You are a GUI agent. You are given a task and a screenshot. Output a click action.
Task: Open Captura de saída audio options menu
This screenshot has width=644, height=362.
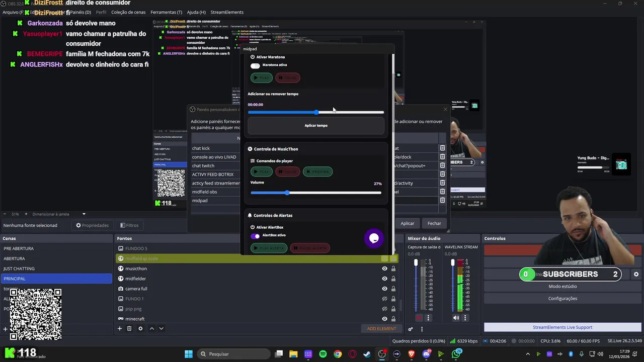(x=428, y=318)
